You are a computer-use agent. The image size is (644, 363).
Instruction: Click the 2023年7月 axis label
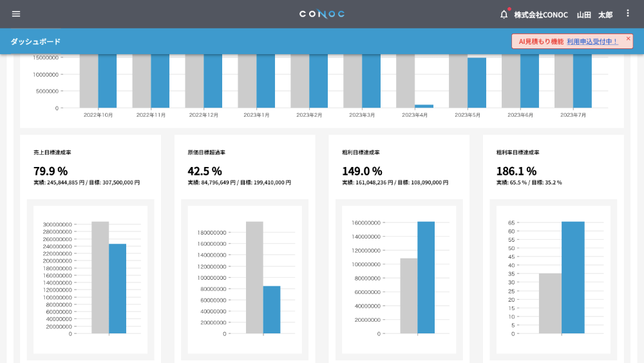coord(573,115)
